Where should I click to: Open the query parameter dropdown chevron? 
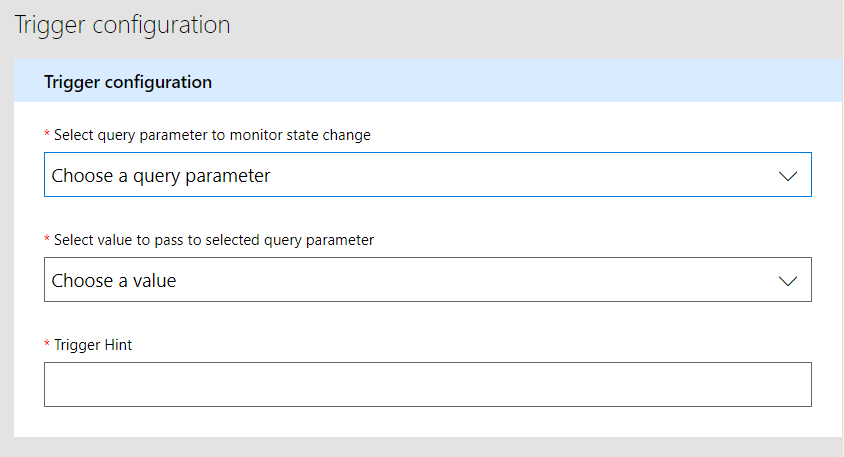point(788,176)
